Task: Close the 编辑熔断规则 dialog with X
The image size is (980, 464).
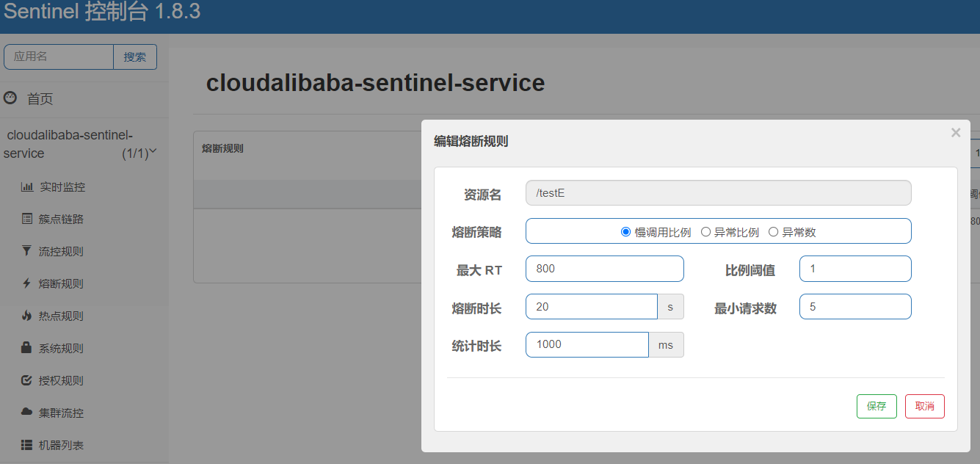Action: click(956, 133)
